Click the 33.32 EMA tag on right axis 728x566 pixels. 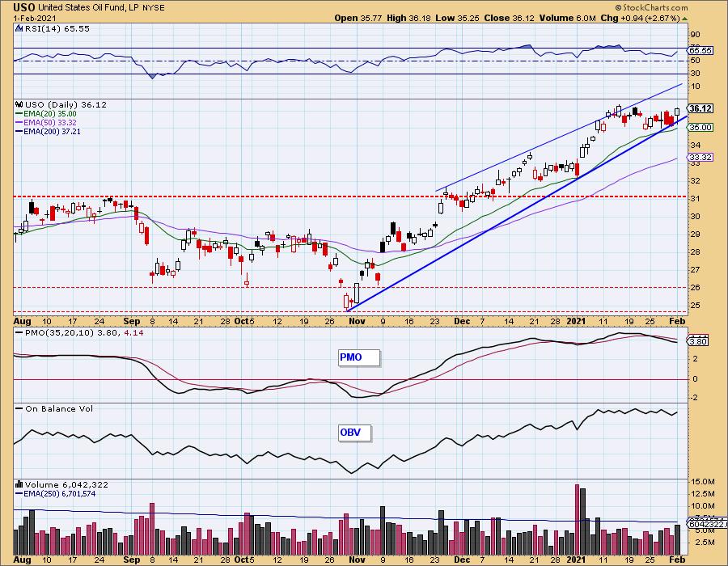click(x=701, y=158)
